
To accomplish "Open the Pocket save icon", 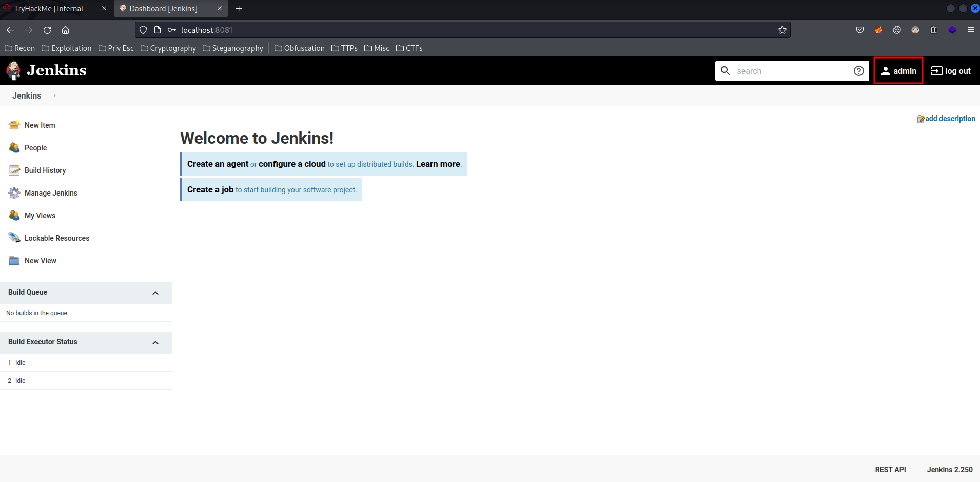I will pos(860,30).
